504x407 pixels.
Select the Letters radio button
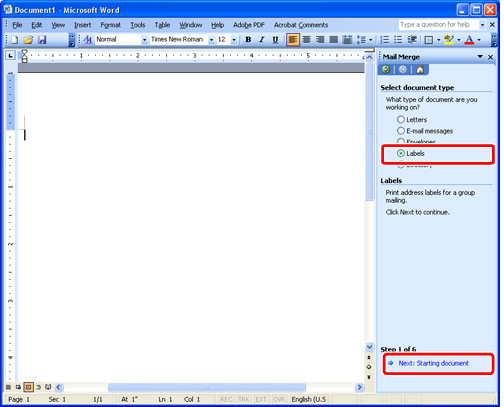coord(401,119)
